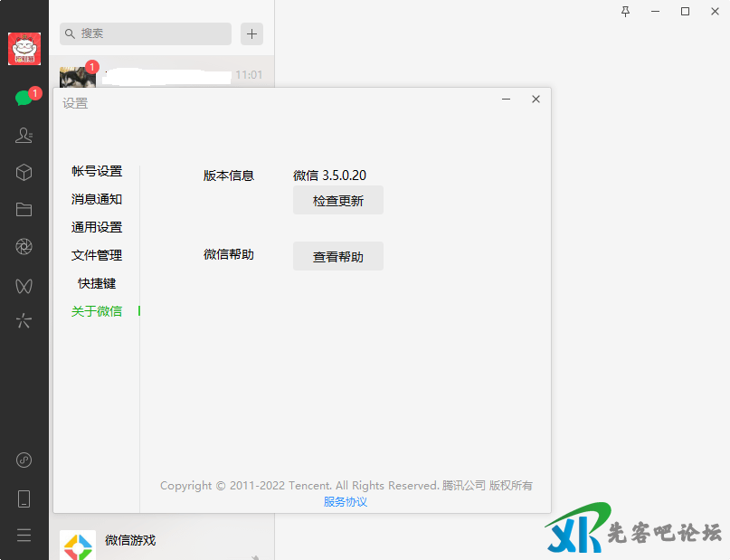
Task: Open Favorites cube icon in sidebar
Action: (x=24, y=173)
